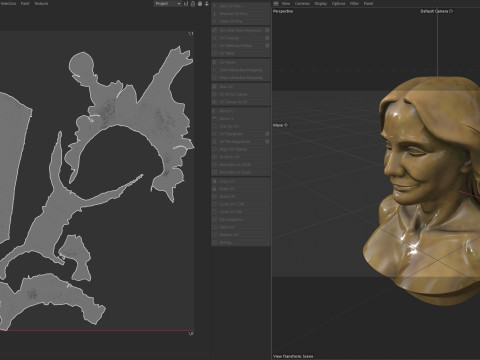The image size is (480, 360).
Task: Click the small icon right of Project dropdown
Action: (186, 4)
